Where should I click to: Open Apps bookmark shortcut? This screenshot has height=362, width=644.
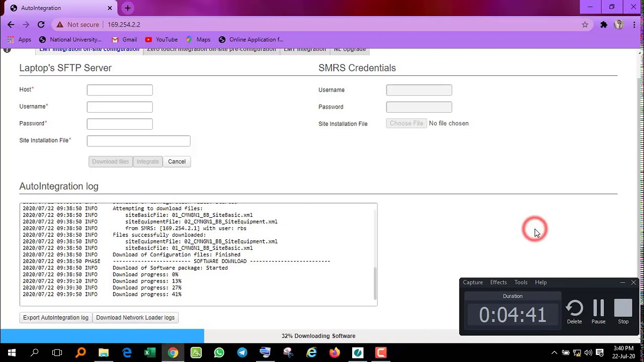[19, 40]
